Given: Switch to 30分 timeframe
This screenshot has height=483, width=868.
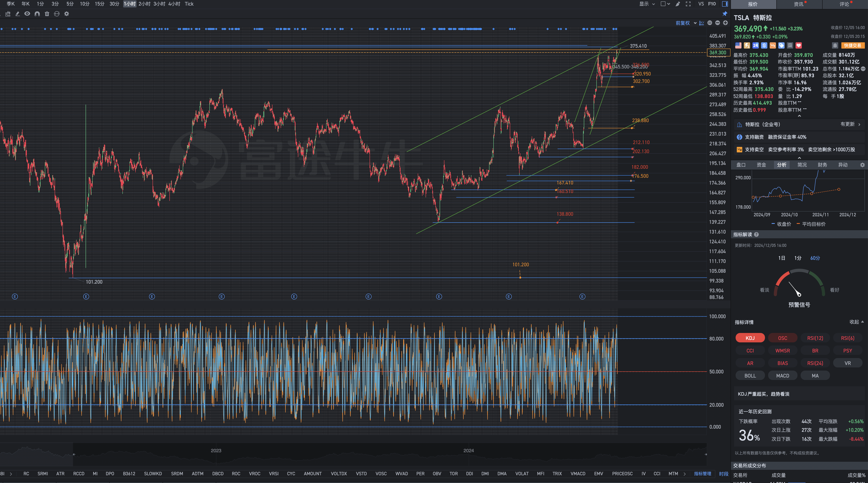Looking at the screenshot, I should pyautogui.click(x=114, y=4).
